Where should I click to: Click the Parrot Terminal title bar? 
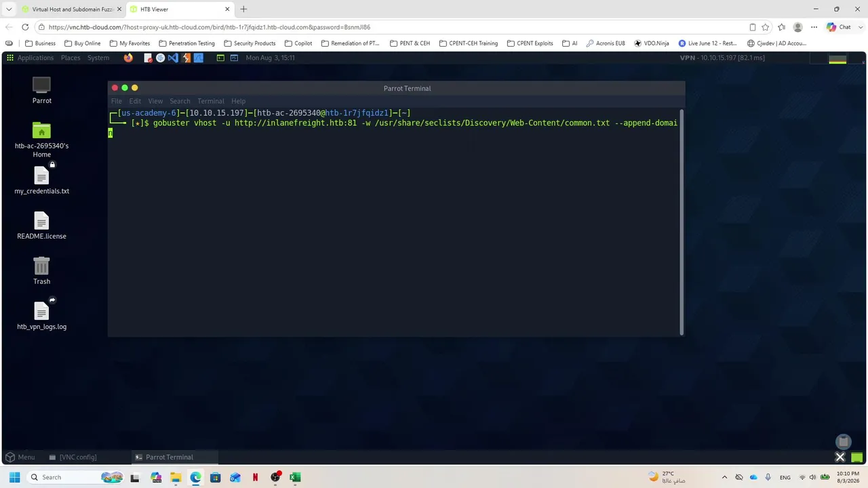click(407, 88)
